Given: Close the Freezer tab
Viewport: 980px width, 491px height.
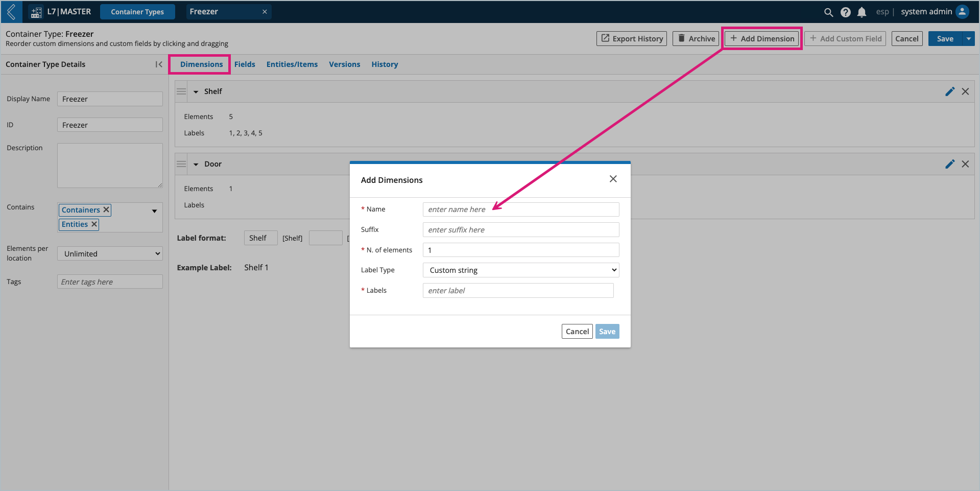Looking at the screenshot, I should [x=265, y=12].
